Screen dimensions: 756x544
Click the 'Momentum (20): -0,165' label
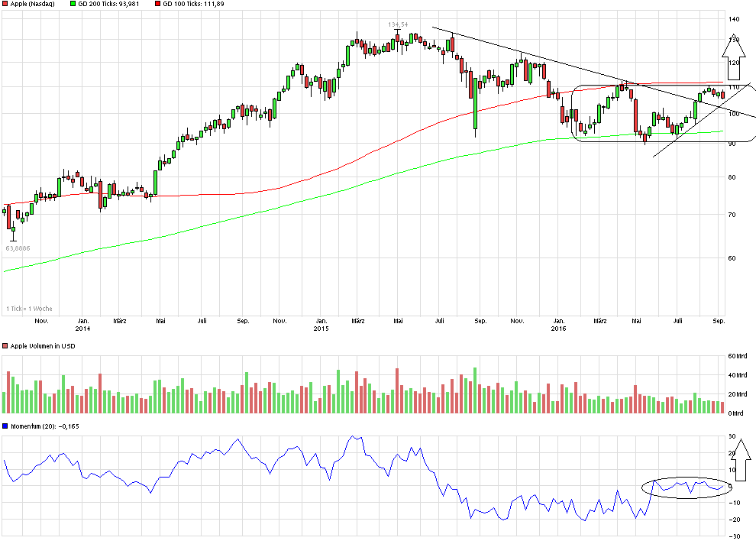(45, 426)
